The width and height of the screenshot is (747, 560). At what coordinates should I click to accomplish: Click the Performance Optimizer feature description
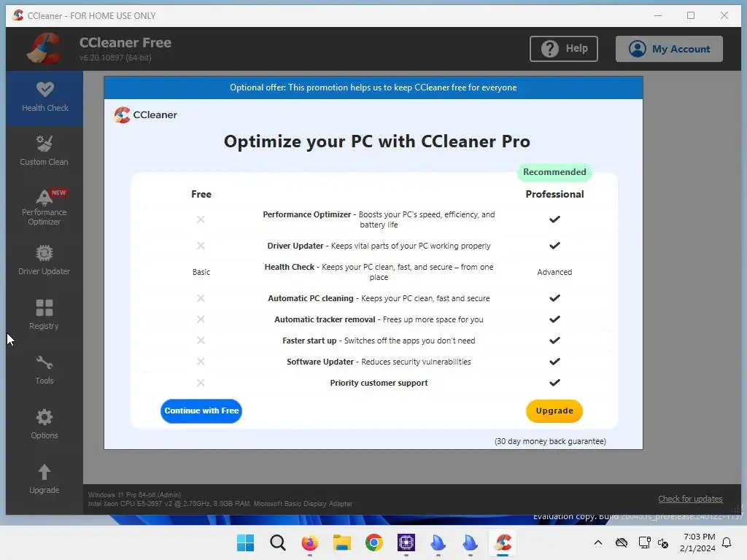tap(379, 219)
